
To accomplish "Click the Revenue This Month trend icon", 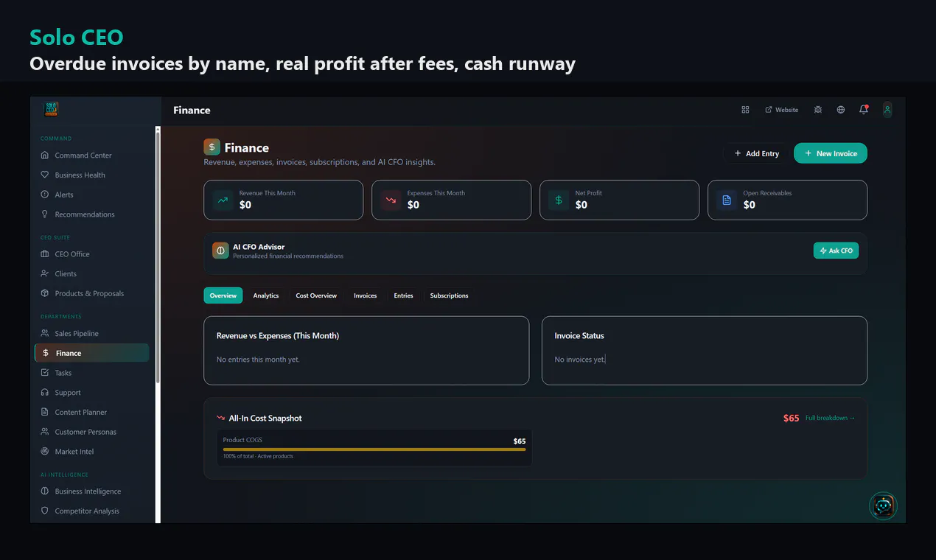I will click(223, 200).
